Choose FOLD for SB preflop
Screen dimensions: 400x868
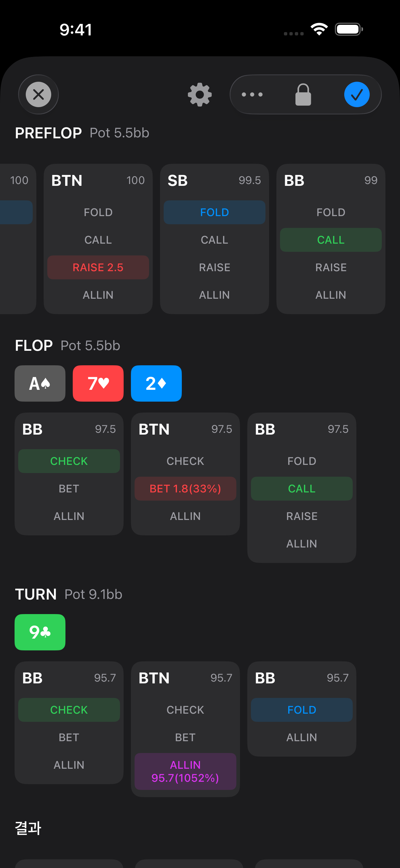[x=215, y=212]
